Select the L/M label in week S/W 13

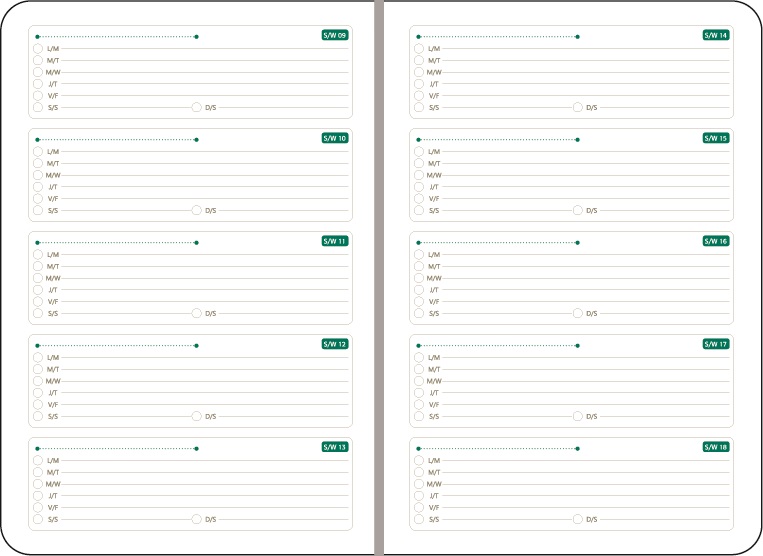click(x=53, y=461)
